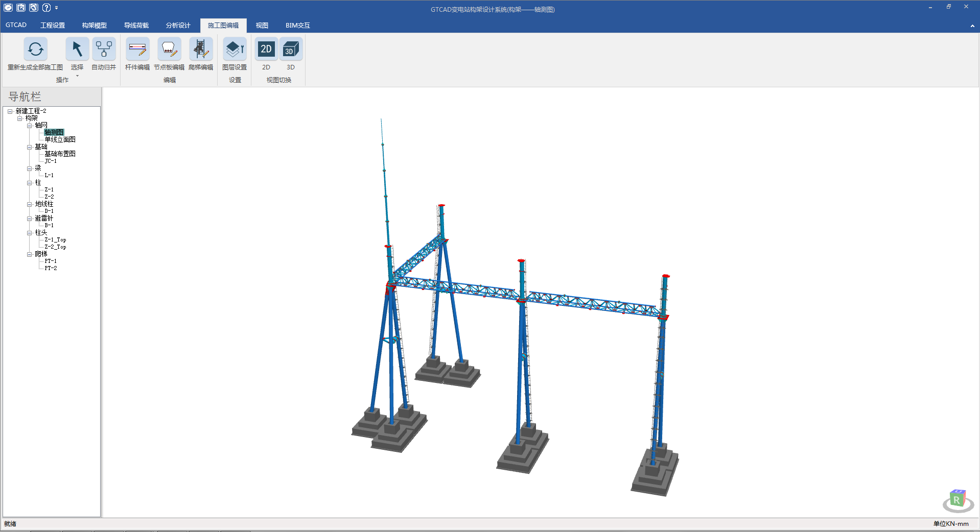The image size is (980, 532).
Task: Open the help question mark icon
Action: click(46, 8)
